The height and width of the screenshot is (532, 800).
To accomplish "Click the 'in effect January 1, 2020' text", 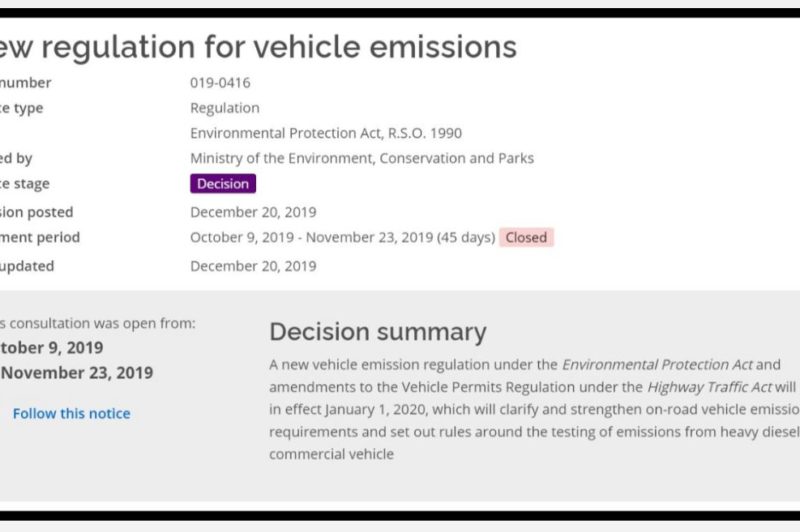I will (x=351, y=409).
